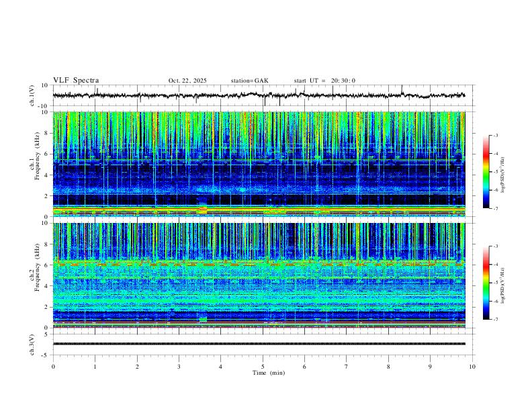This screenshot has height=411, width=532.
Task: Click the ch.1 color scale bar
Action: [486, 172]
